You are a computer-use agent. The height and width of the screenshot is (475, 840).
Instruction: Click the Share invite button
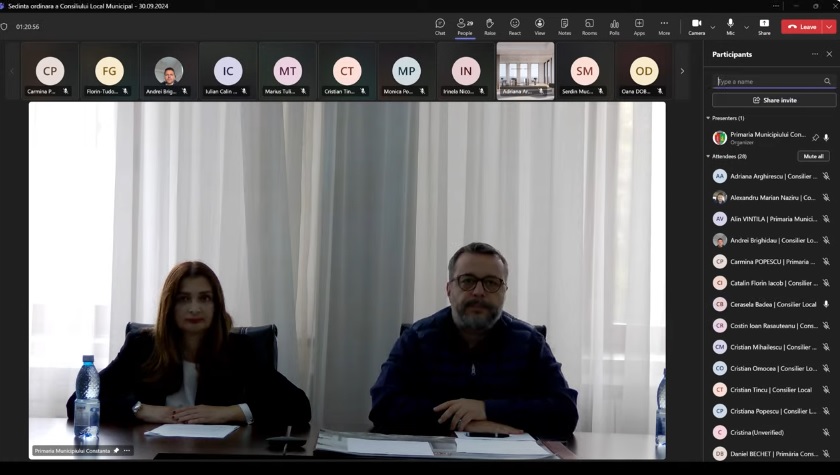[x=774, y=100]
